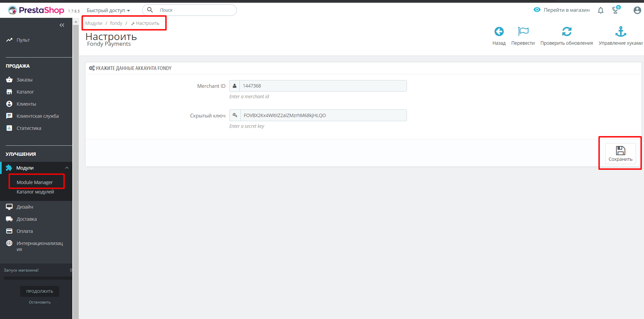
Task: Collapse the sidebar with the double-chevron
Action: coord(62,25)
